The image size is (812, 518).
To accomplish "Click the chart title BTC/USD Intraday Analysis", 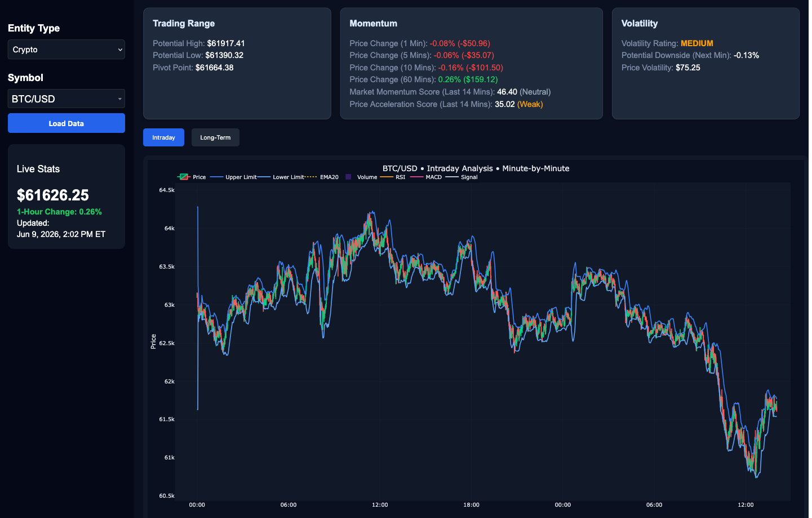I will coord(476,168).
